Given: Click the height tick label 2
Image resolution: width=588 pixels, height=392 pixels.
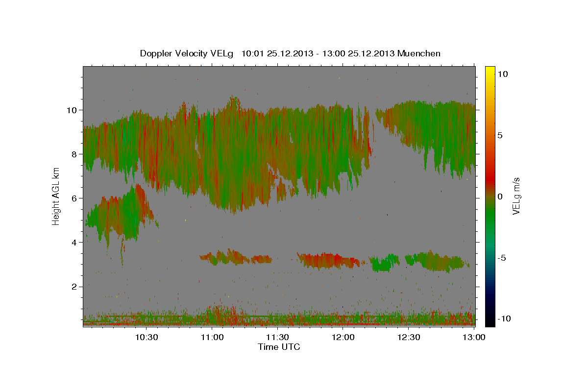Looking at the screenshot, I should click(74, 286).
